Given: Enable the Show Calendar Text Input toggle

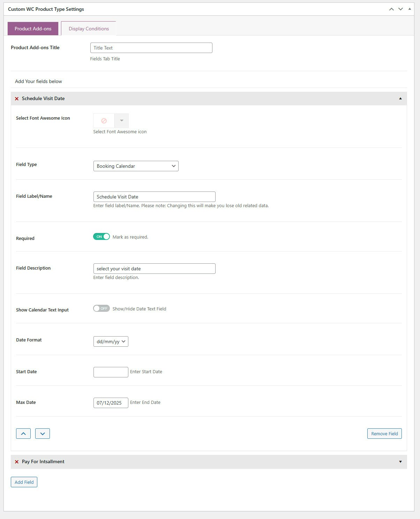Looking at the screenshot, I should pyautogui.click(x=102, y=308).
